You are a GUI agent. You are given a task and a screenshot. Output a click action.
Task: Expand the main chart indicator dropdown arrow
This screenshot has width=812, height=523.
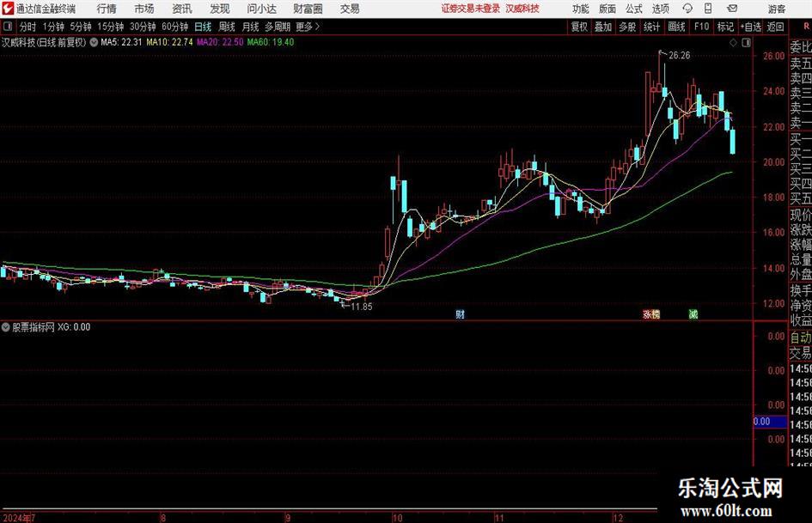tap(94, 42)
